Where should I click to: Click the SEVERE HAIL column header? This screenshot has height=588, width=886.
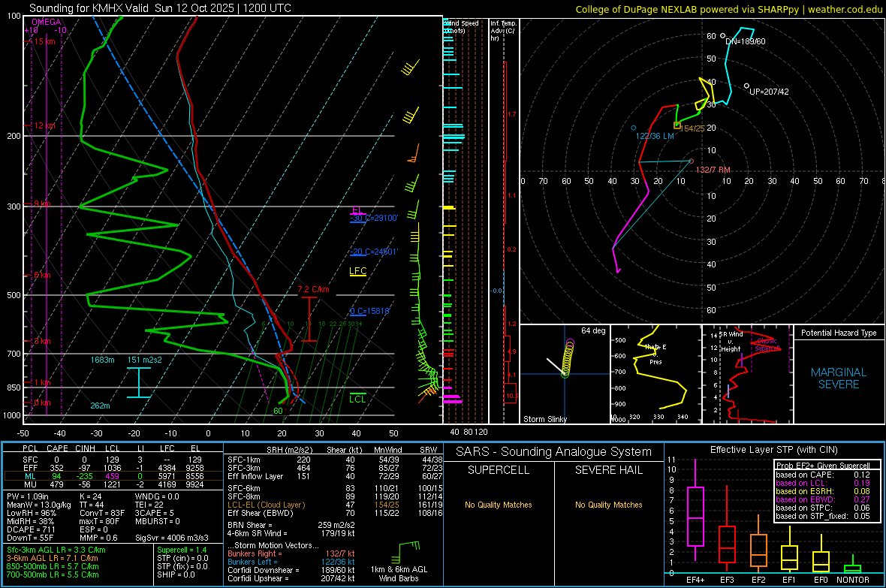point(608,470)
